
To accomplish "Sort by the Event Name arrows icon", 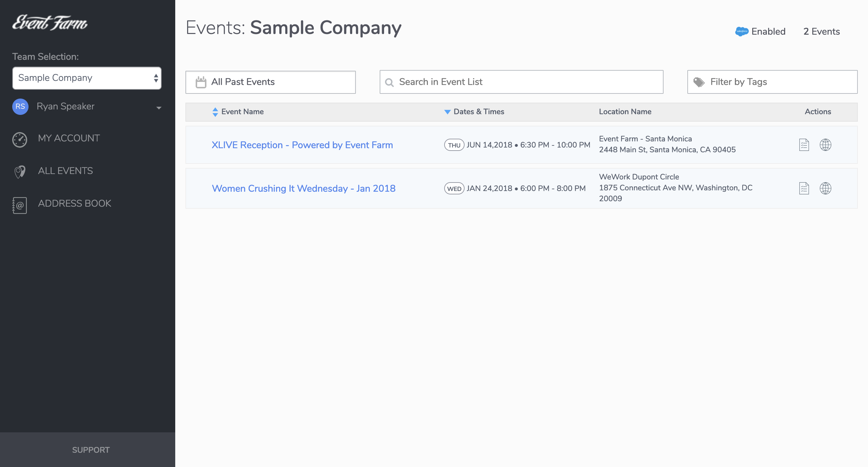I will click(x=215, y=112).
